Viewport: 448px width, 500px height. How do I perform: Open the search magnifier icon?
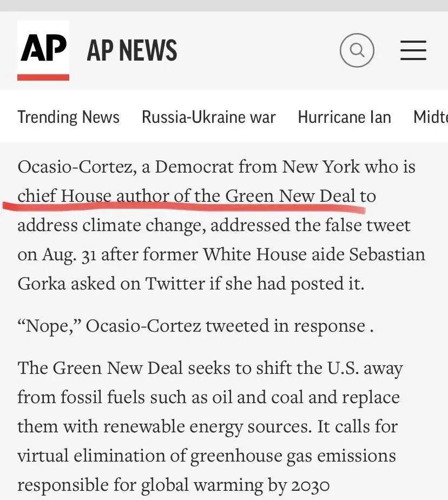pyautogui.click(x=357, y=51)
